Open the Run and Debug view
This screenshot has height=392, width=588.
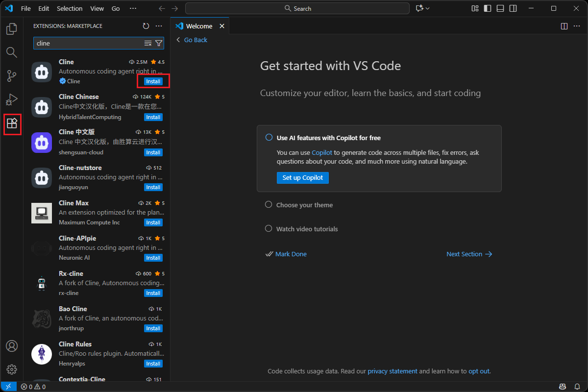[11, 99]
